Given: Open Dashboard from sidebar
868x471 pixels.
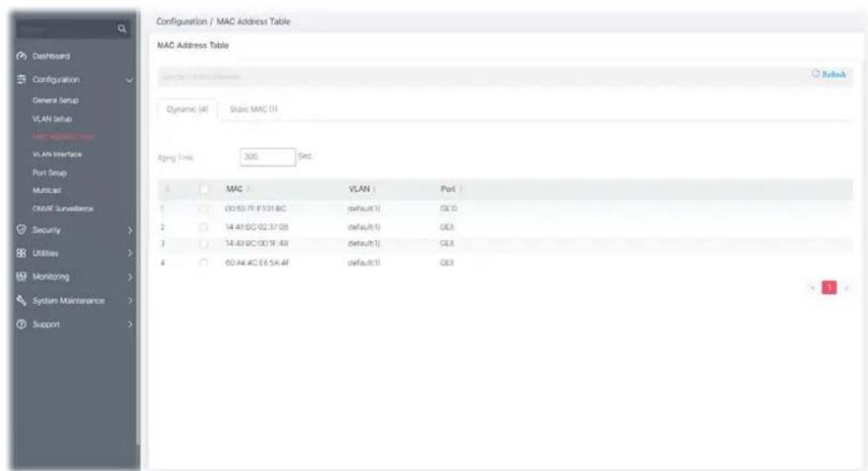Looking at the screenshot, I should click(51, 56).
